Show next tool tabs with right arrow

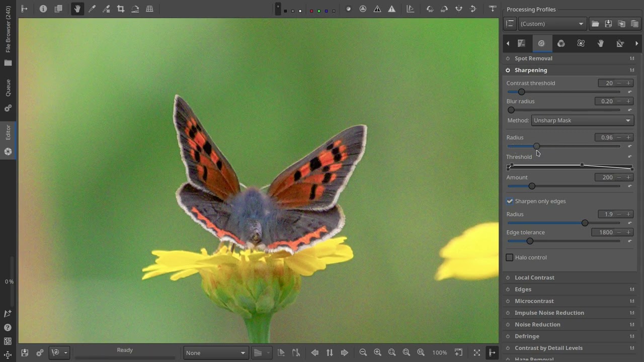[637, 43]
